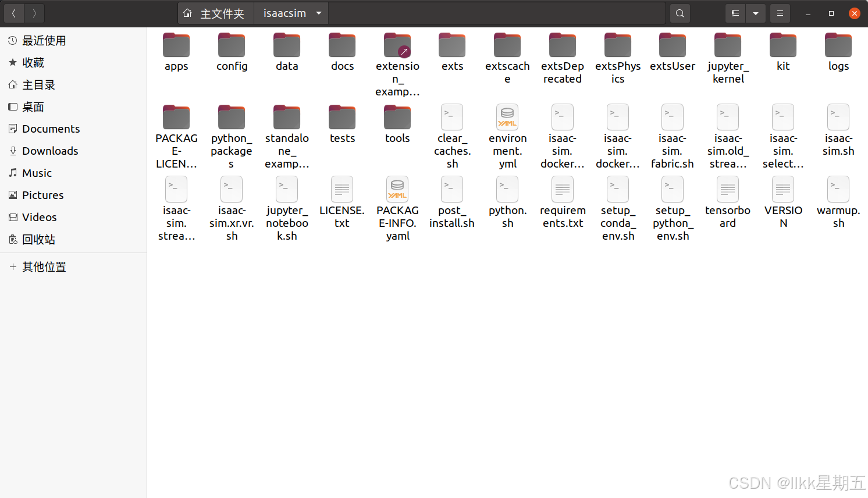Open Documents in sidebar
The image size is (868, 498).
point(73,129)
